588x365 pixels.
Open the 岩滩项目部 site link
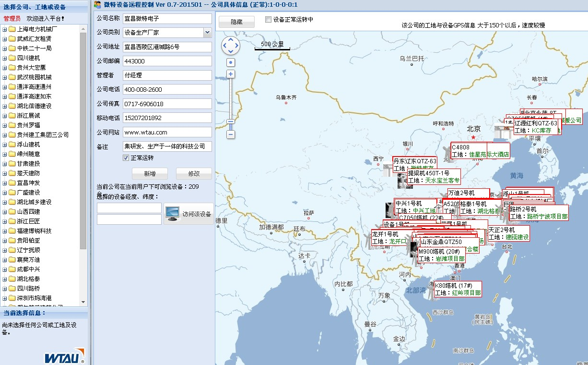pos(450,259)
